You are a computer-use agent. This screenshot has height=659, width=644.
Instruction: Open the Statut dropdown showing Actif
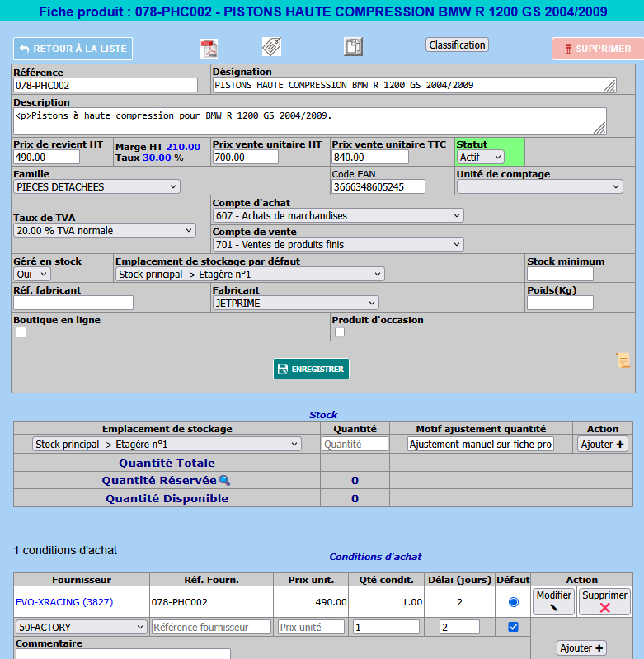[481, 157]
